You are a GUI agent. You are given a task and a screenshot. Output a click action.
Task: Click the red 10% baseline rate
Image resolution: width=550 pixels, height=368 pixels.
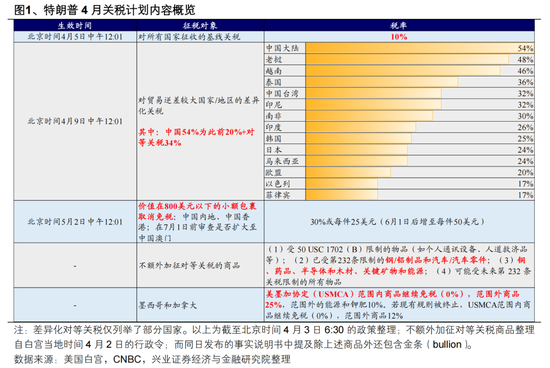pyautogui.click(x=399, y=37)
